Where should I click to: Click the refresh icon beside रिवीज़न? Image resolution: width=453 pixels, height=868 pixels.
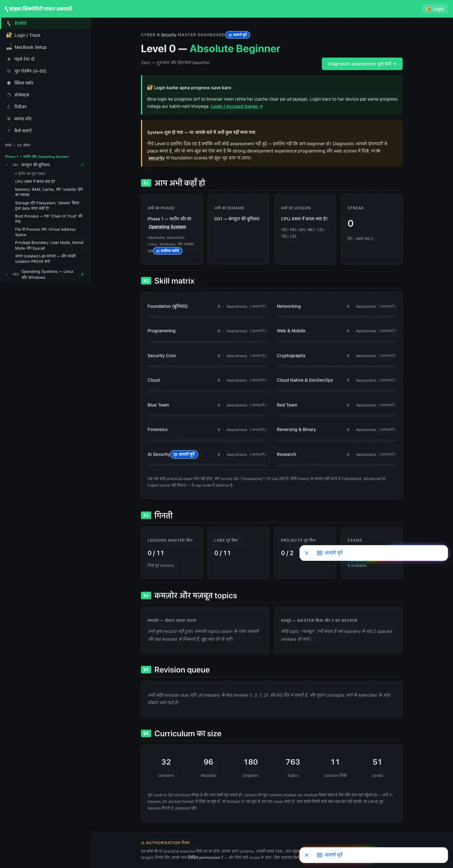click(x=9, y=107)
